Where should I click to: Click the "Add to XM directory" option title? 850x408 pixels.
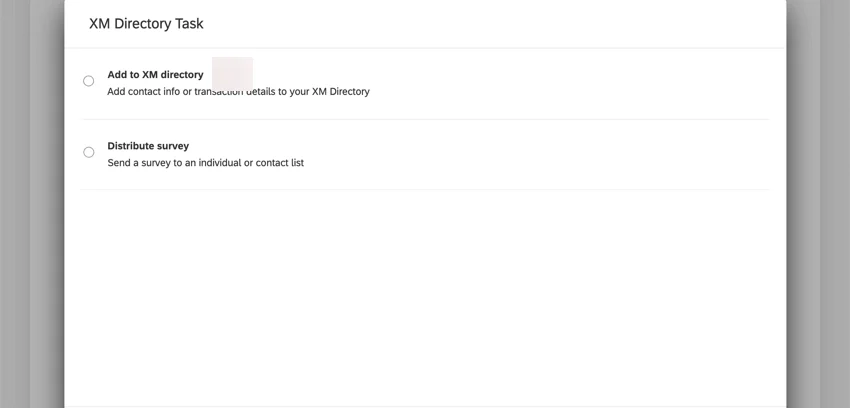click(x=155, y=75)
